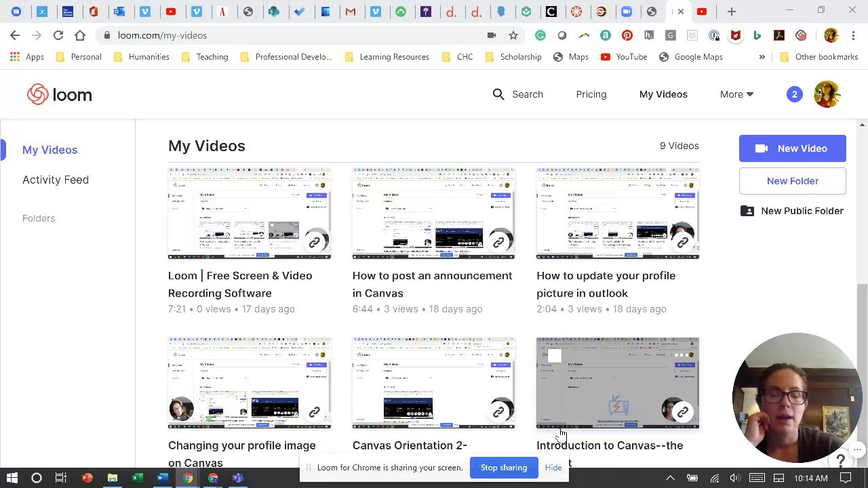Image resolution: width=868 pixels, height=488 pixels.
Task: Copy link for profile picture in outlook video
Action: (x=683, y=242)
